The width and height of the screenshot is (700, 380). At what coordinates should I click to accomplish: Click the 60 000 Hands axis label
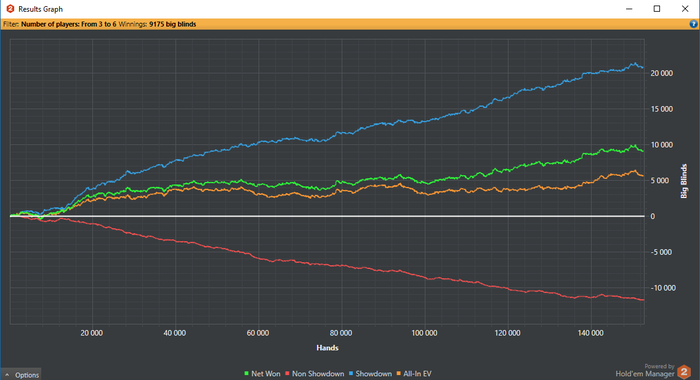tap(258, 333)
